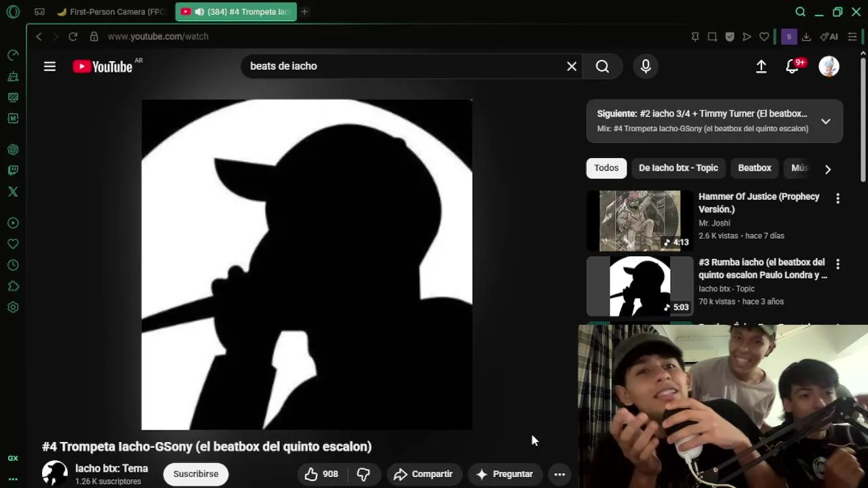Image resolution: width=868 pixels, height=488 pixels.
Task: Open YouTube notifications bell
Action: click(x=792, y=66)
